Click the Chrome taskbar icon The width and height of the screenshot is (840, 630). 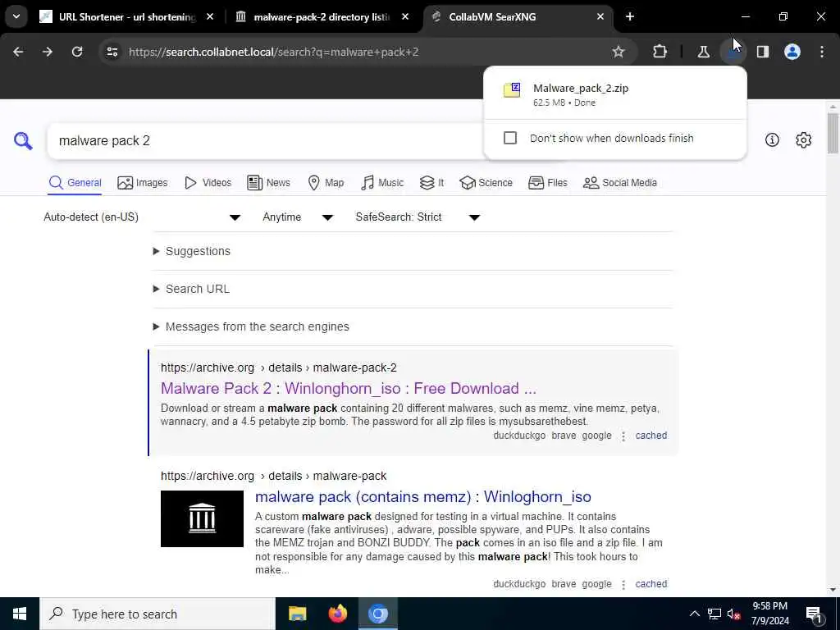tap(377, 614)
